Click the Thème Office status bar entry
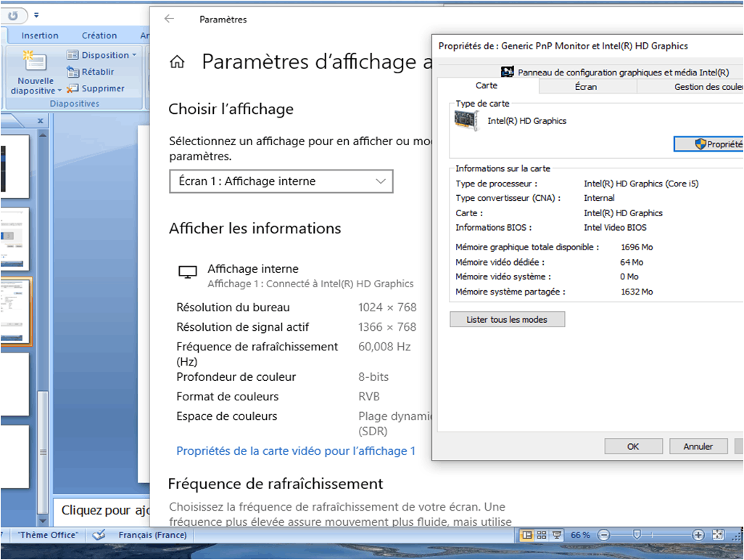Viewport: 744px width, 560px height. click(x=48, y=535)
